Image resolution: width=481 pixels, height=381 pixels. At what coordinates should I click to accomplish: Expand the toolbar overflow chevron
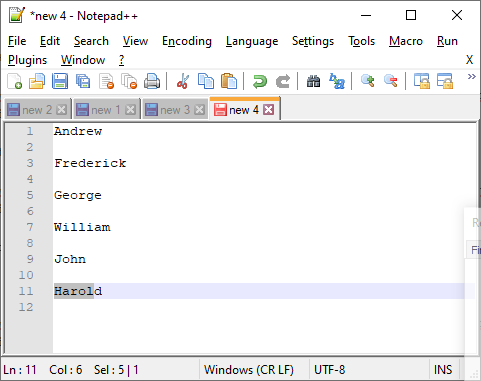pyautogui.click(x=471, y=77)
